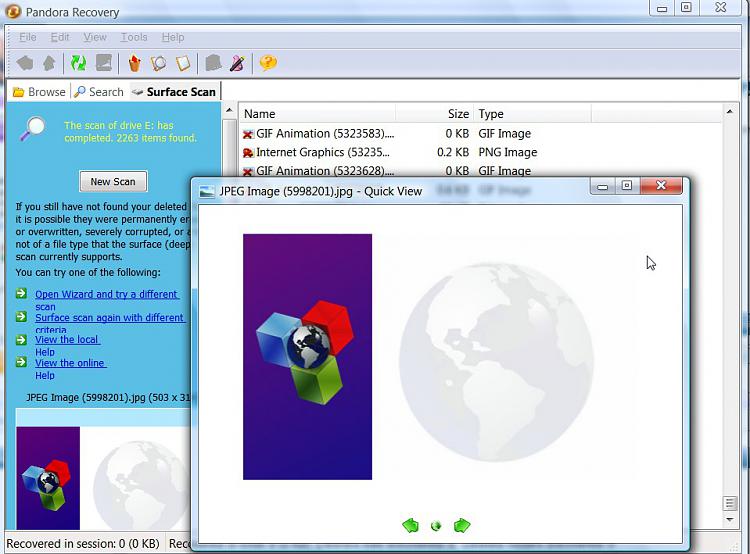This screenshot has height=554, width=750.
Task: Select the Surface Scan tab
Action: [x=174, y=92]
